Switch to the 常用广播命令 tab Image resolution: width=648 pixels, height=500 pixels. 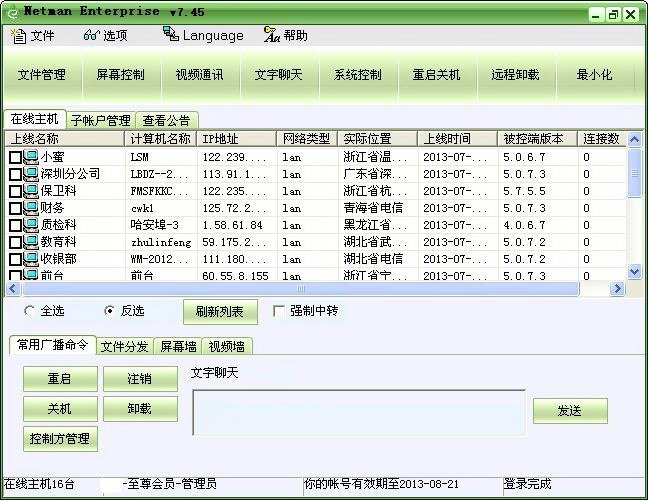[52, 345]
